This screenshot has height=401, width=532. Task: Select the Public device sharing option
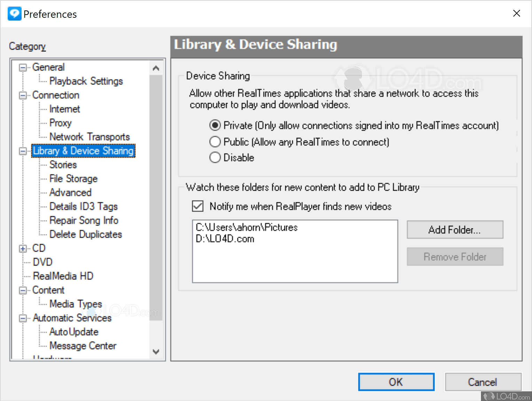[215, 142]
